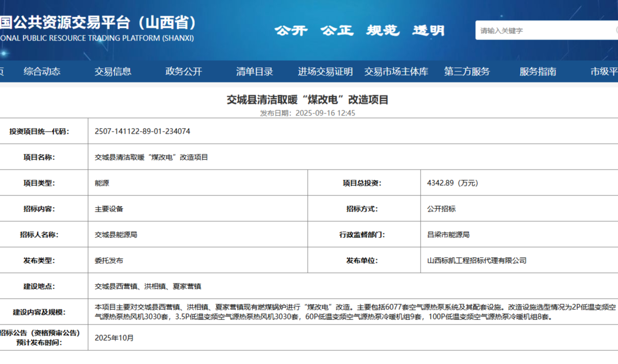Click the 交城县西营镇、洪相镇、夏家营镇 value

[x=148, y=287]
